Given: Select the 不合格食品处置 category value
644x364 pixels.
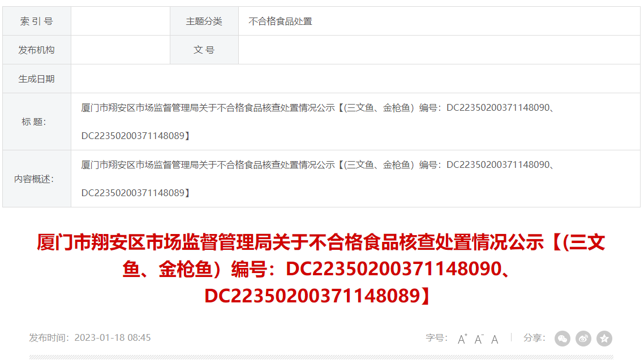Looking at the screenshot, I should click(x=281, y=21).
